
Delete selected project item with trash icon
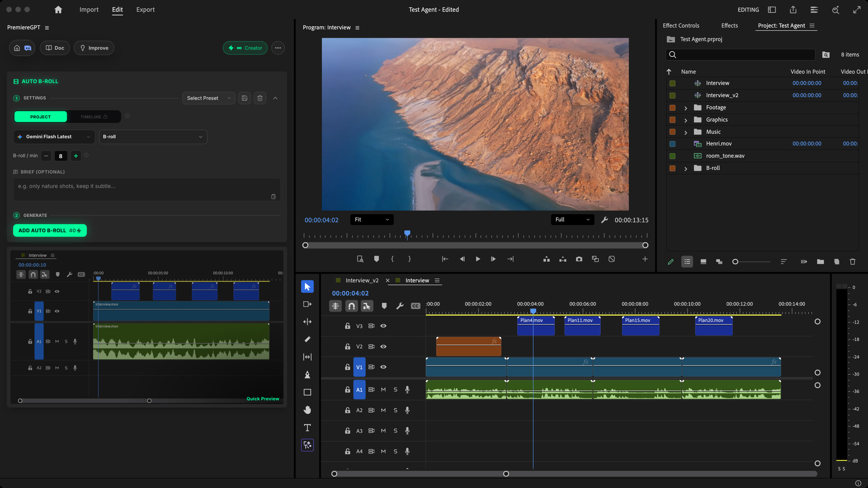pos(852,262)
